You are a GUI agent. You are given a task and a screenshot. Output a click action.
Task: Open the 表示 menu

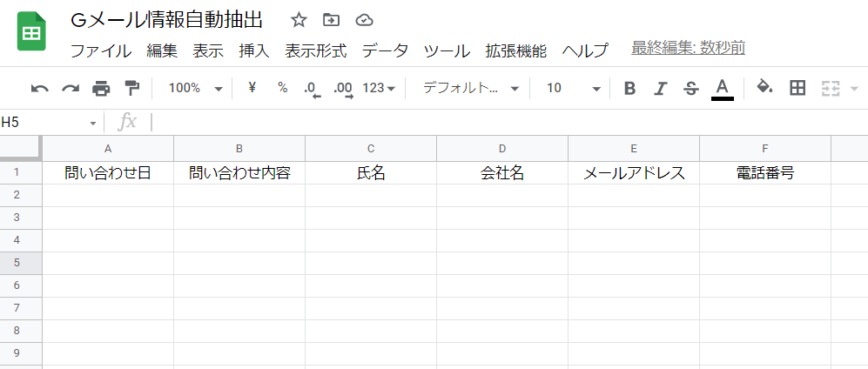[208, 50]
